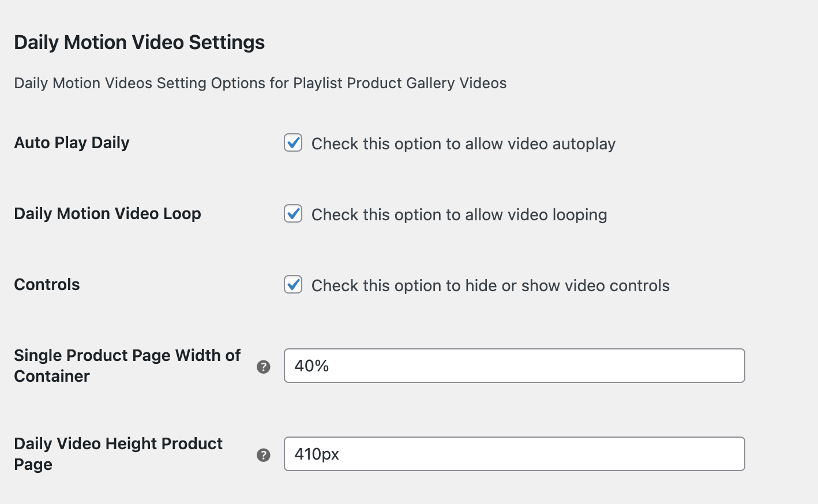Click the word 'autoplay' in the first option
The width and height of the screenshot is (818, 504).
pos(583,144)
